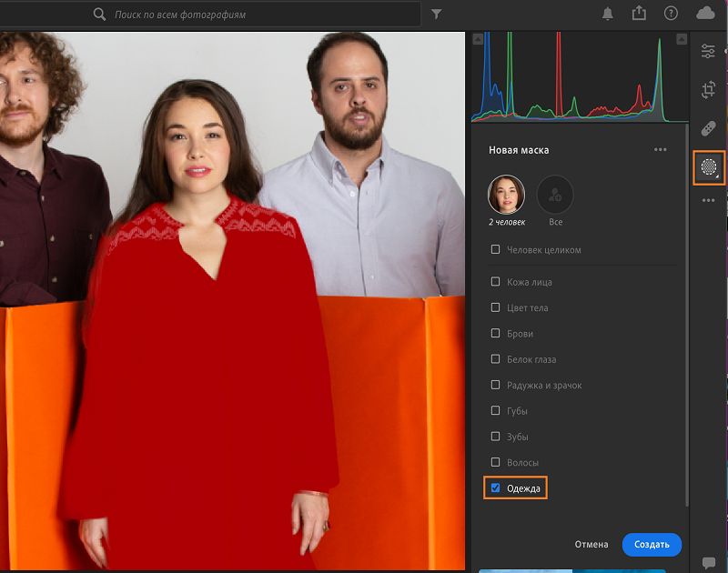Click the 'Создать' create button
Screen dimensions: 728x573
click(x=652, y=544)
